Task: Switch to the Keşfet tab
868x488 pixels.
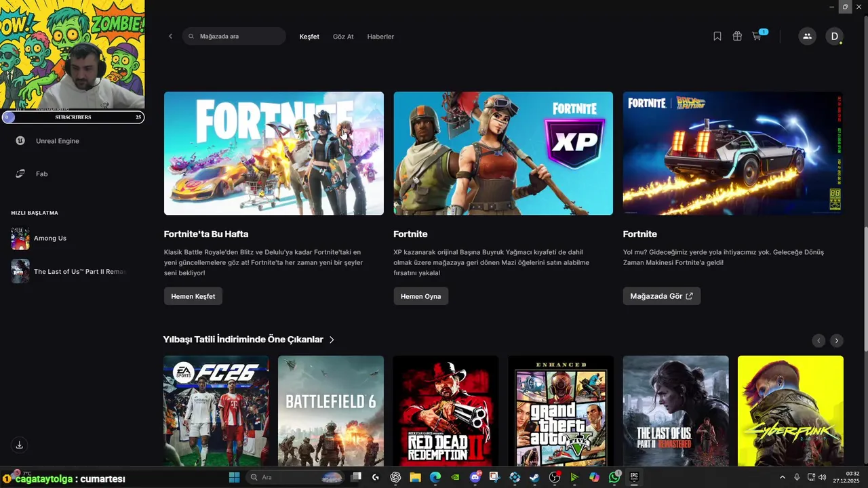Action: pos(309,37)
